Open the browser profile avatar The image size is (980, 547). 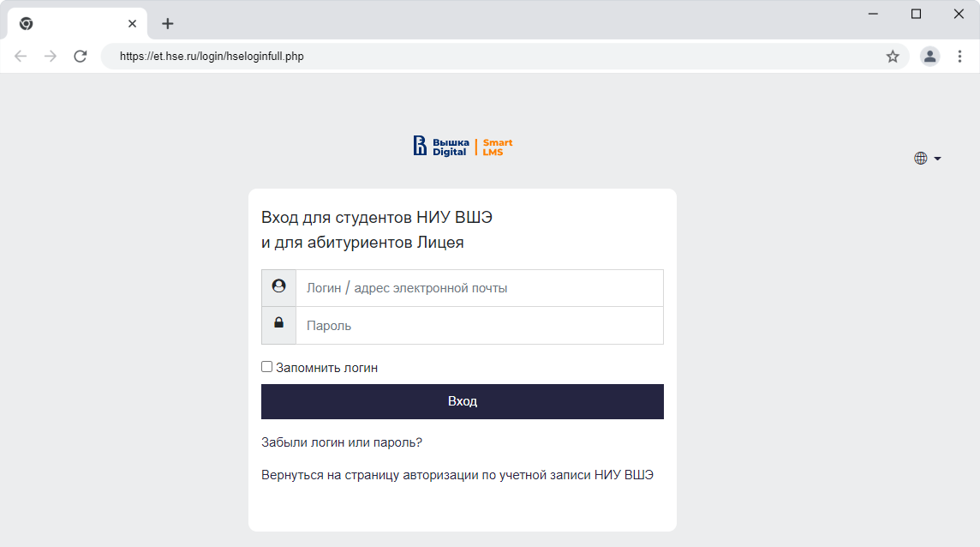pos(930,57)
